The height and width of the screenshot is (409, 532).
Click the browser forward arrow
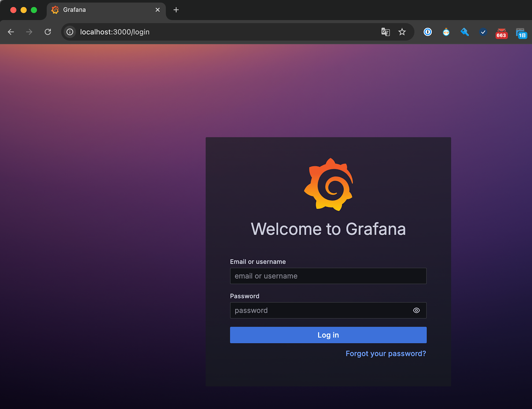point(29,32)
